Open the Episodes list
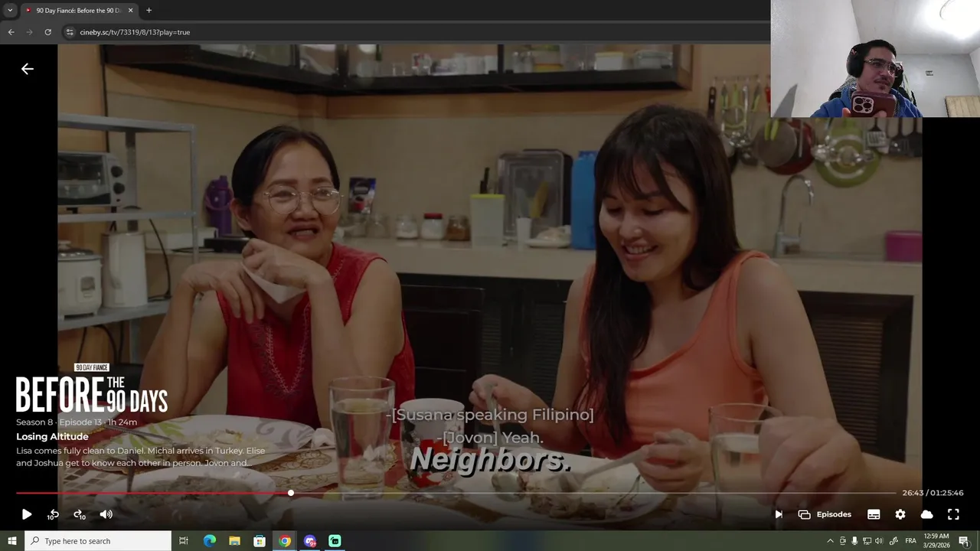This screenshot has height=551, width=980. pyautogui.click(x=825, y=514)
